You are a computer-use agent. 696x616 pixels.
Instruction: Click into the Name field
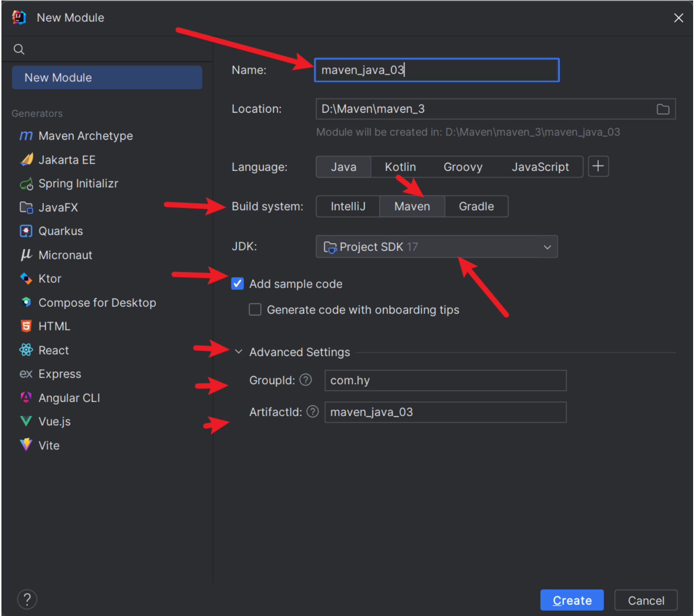[437, 70]
